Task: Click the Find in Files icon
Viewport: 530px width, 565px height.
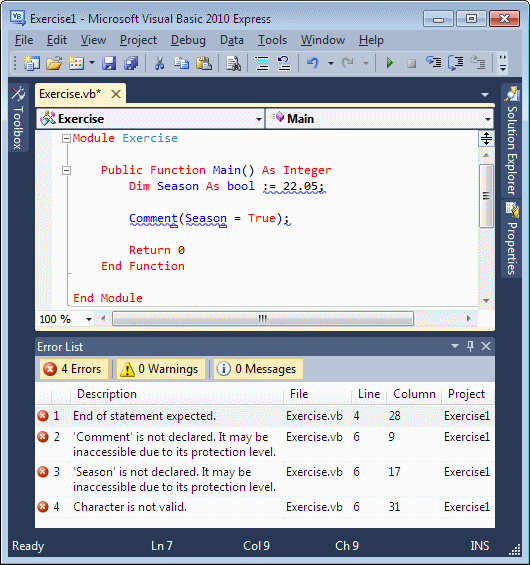Action: 233,63
